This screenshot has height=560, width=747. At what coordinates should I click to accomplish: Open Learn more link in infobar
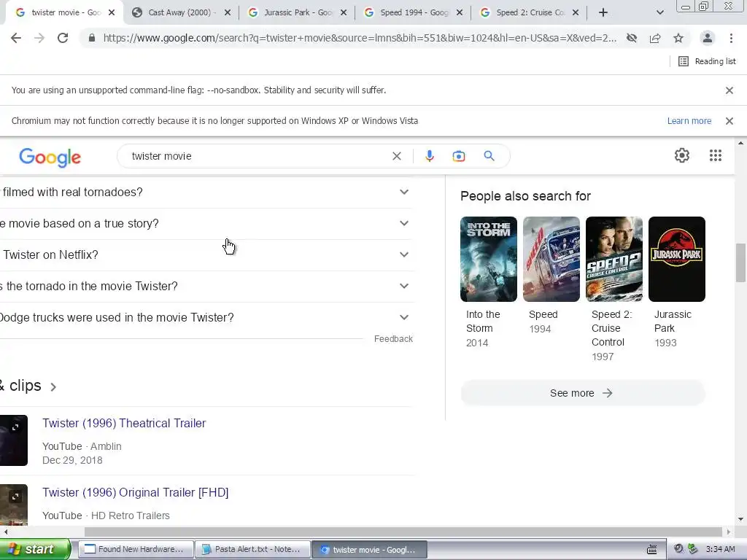point(689,121)
